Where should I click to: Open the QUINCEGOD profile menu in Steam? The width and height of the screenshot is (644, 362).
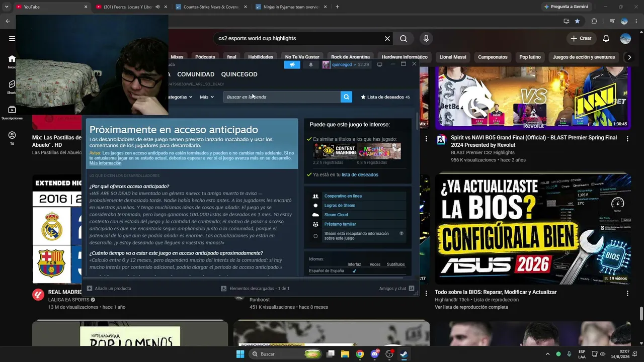coord(239,74)
